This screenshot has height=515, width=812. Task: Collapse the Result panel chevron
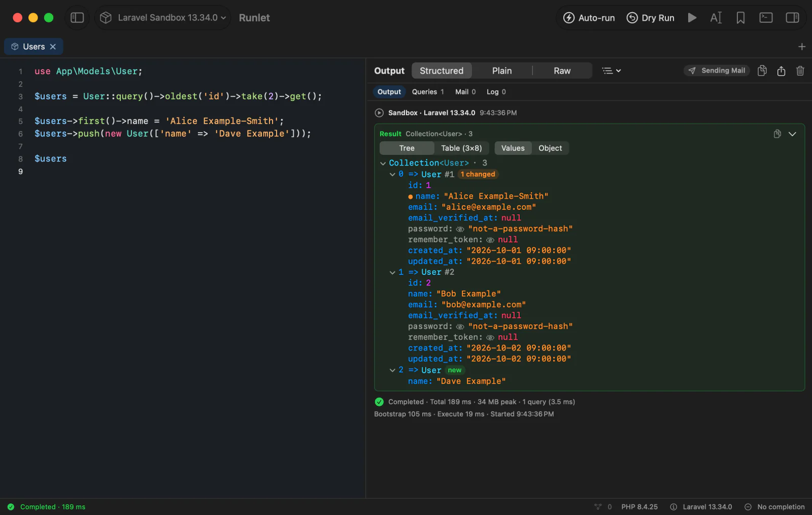pos(792,134)
